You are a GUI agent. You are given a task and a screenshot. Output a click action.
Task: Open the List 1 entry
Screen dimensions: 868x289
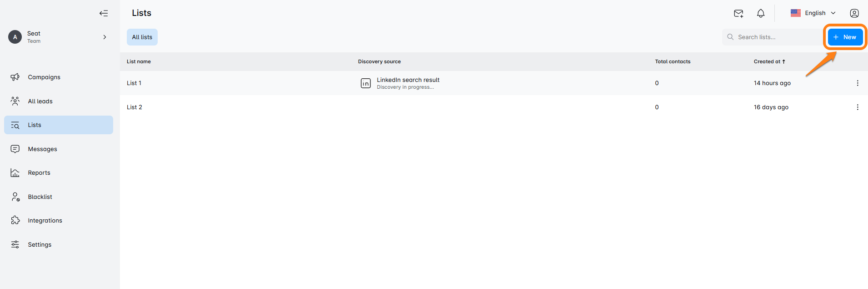(x=134, y=83)
